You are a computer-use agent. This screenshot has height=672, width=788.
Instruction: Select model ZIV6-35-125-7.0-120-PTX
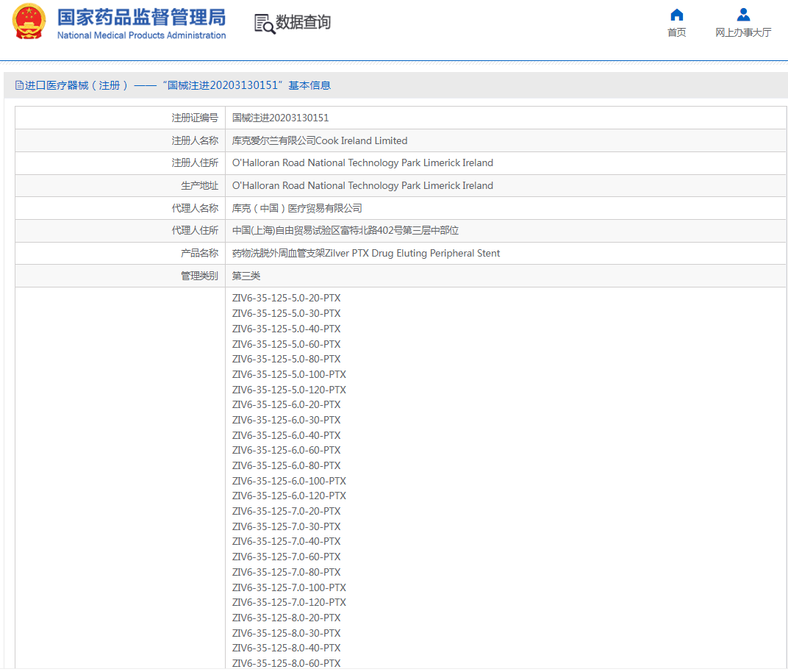click(289, 602)
